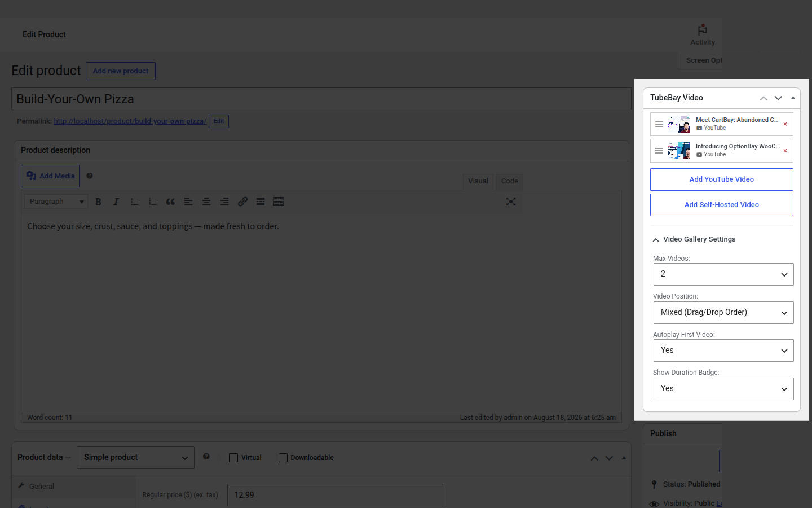Image resolution: width=812 pixels, height=508 pixels.
Task: Click the permalink Edit button
Action: tap(219, 121)
